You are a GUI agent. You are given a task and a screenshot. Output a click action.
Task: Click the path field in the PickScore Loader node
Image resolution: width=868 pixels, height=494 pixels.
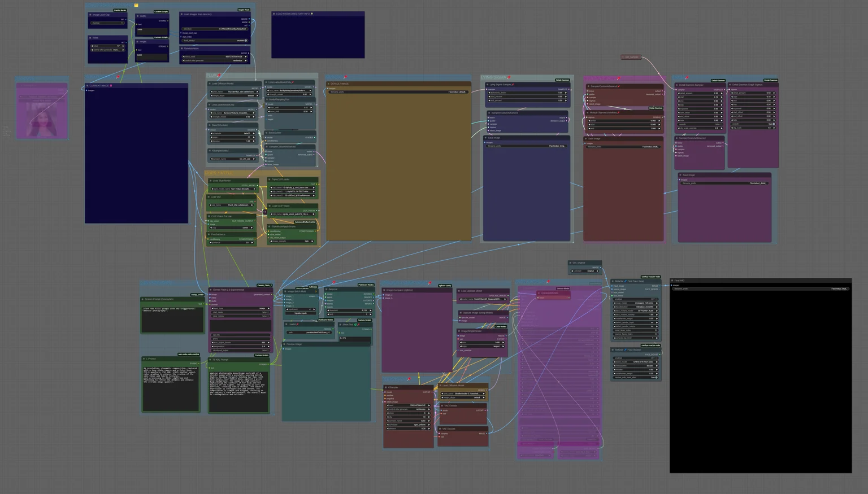310,332
